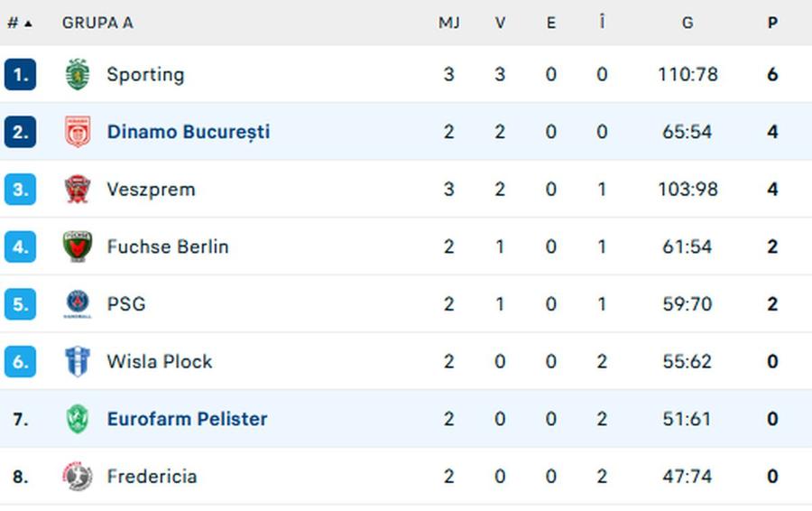
Task: Click the Sporting club crest icon
Action: pos(78,74)
